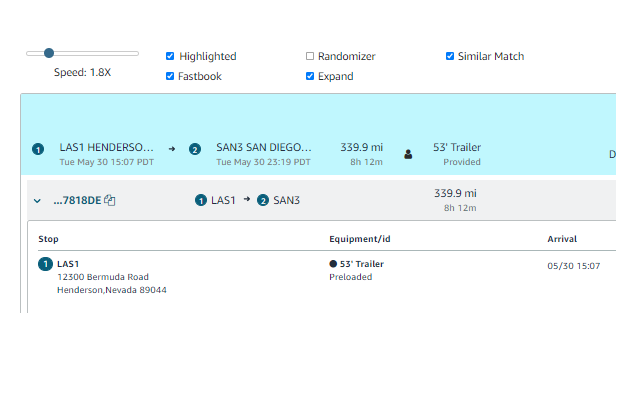This screenshot has width=640, height=400.
Task: Uncheck the Expand option
Action: click(x=310, y=76)
